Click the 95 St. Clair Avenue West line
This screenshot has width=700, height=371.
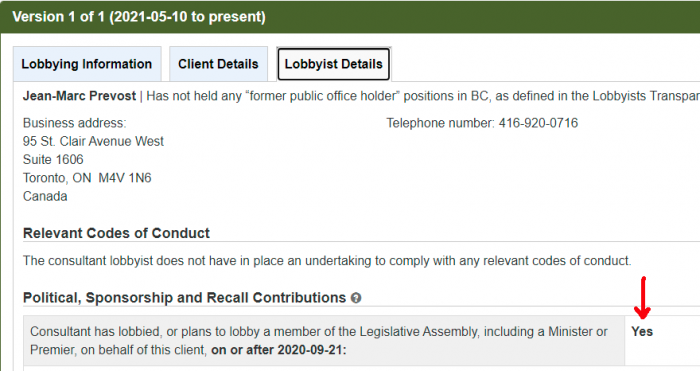pos(93,142)
